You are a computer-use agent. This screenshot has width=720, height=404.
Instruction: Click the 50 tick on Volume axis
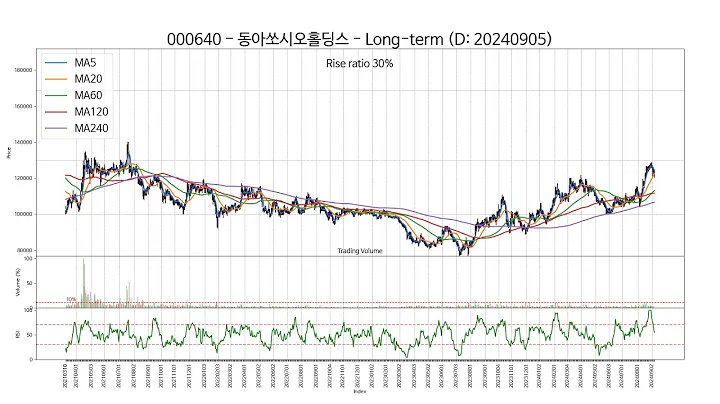(x=29, y=283)
